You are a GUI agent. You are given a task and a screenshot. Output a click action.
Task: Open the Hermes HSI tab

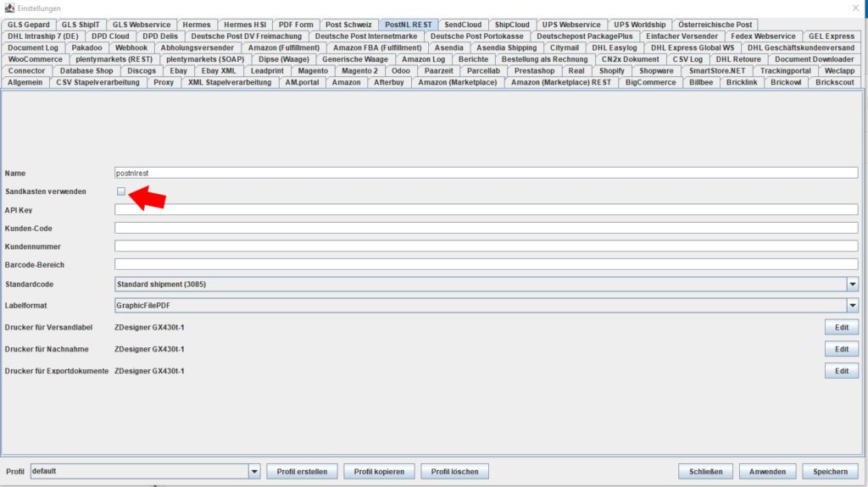(245, 25)
